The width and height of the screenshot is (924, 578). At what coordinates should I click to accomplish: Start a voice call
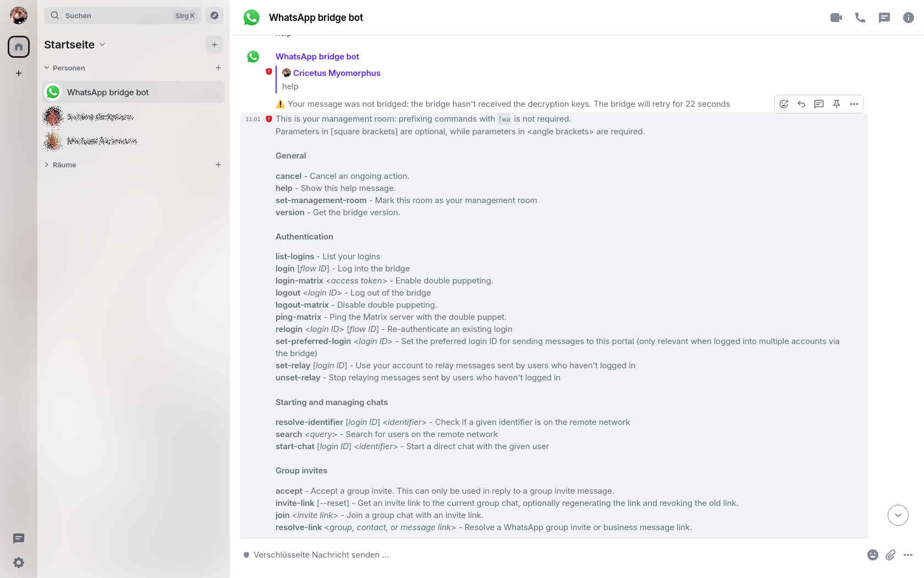click(x=860, y=18)
